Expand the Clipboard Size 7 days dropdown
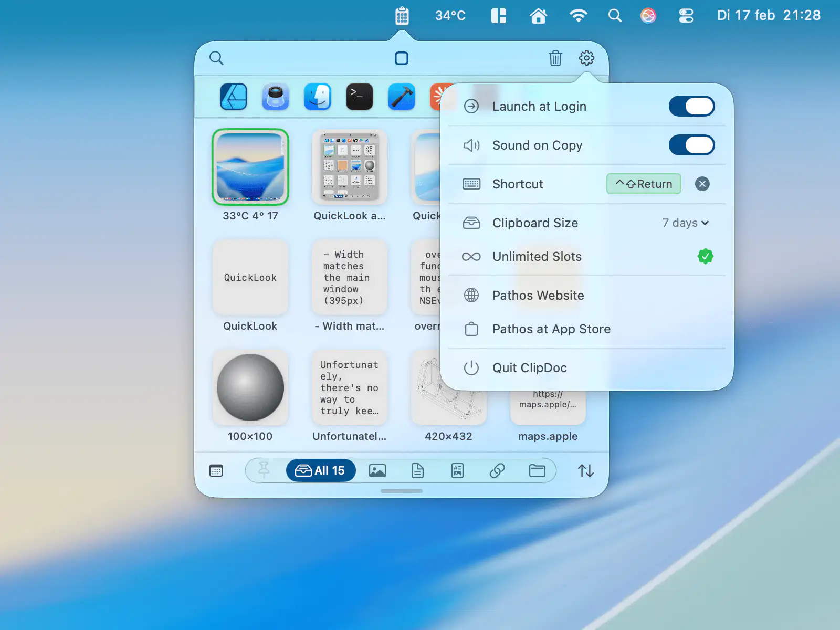 [686, 223]
